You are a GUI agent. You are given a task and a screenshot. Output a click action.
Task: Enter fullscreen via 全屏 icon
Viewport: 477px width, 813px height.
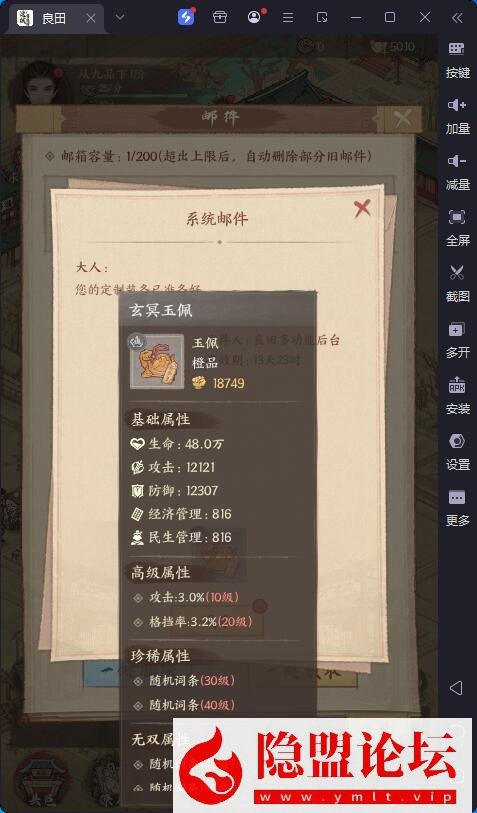point(457,227)
